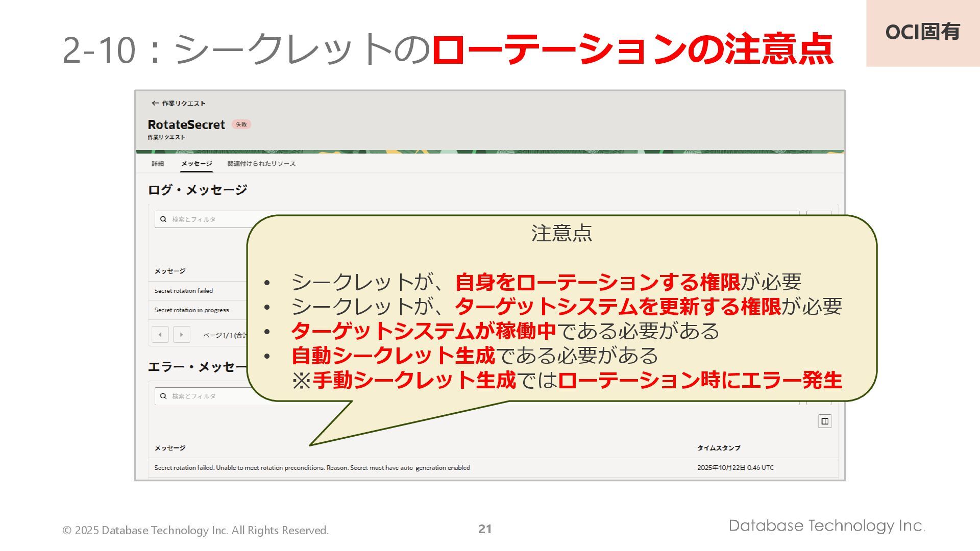
Task: Open the 詳細 tab
Action: (x=158, y=164)
